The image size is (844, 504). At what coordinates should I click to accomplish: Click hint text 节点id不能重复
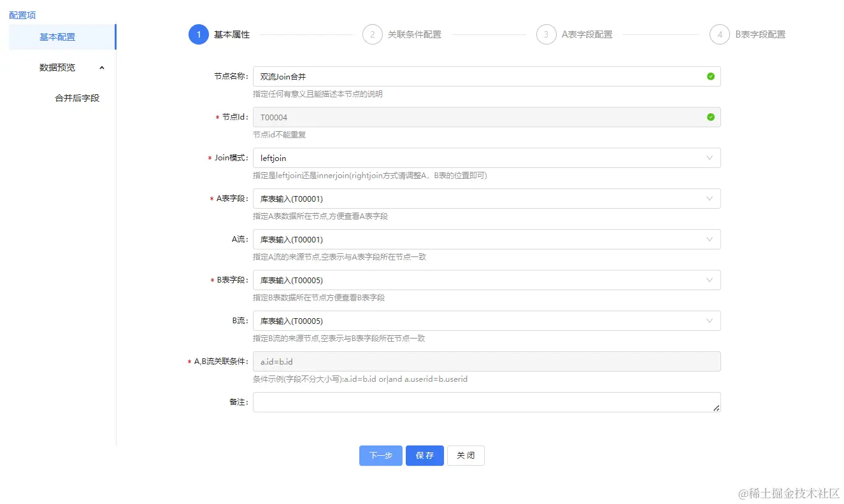coord(280,135)
